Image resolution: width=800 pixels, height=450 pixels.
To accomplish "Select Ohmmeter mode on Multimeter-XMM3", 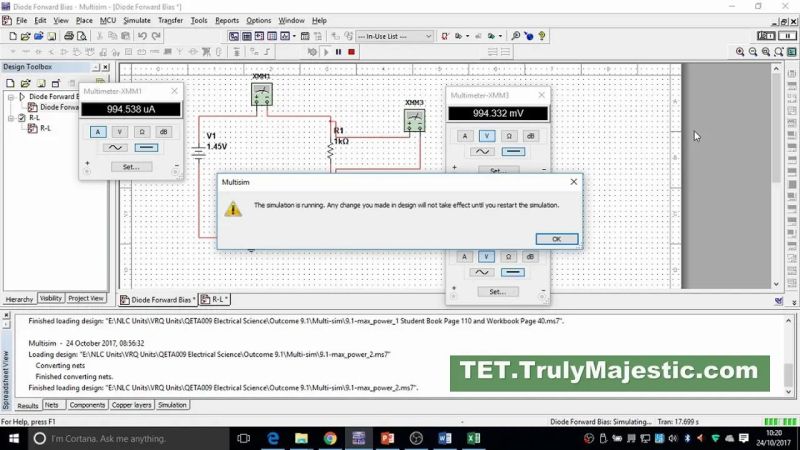I will pos(509,136).
